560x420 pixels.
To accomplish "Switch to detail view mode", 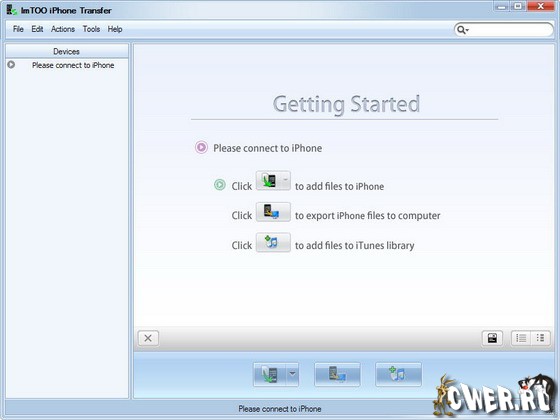I will (540, 338).
